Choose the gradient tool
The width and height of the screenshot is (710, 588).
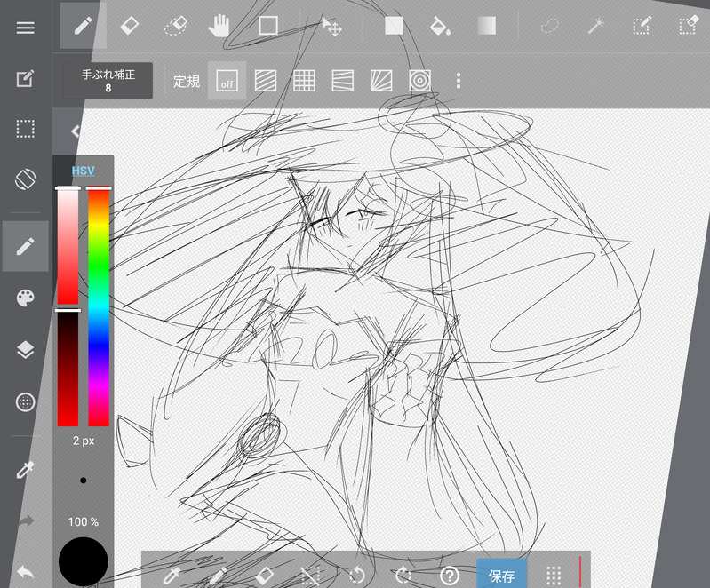[487, 26]
